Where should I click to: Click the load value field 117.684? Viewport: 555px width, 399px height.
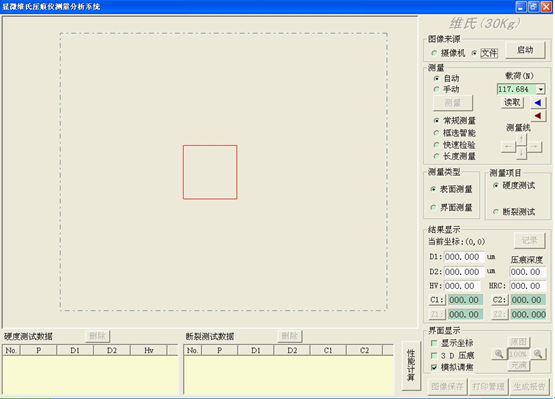517,89
